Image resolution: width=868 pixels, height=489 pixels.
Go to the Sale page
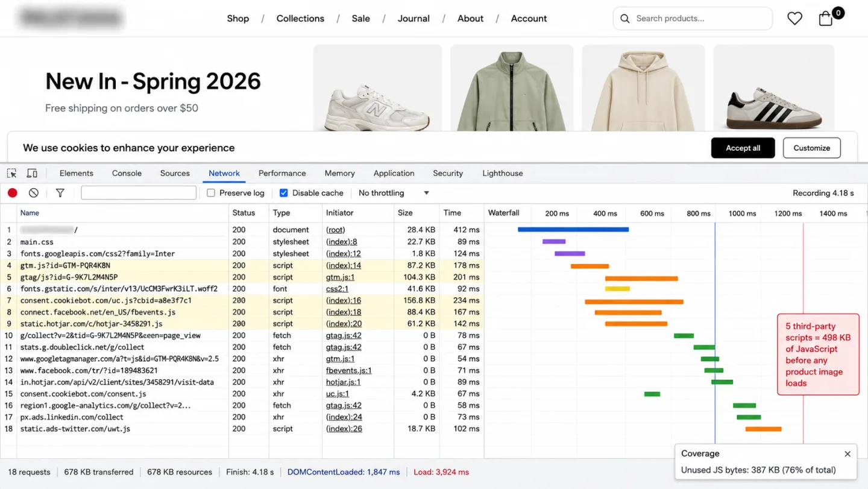click(x=361, y=19)
